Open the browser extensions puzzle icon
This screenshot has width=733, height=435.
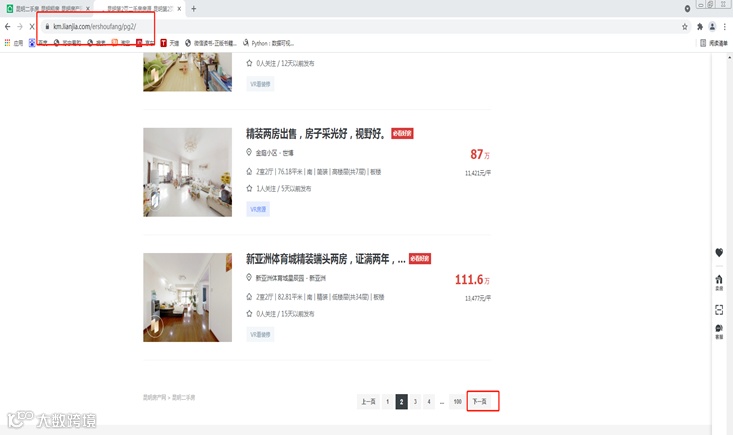point(700,27)
